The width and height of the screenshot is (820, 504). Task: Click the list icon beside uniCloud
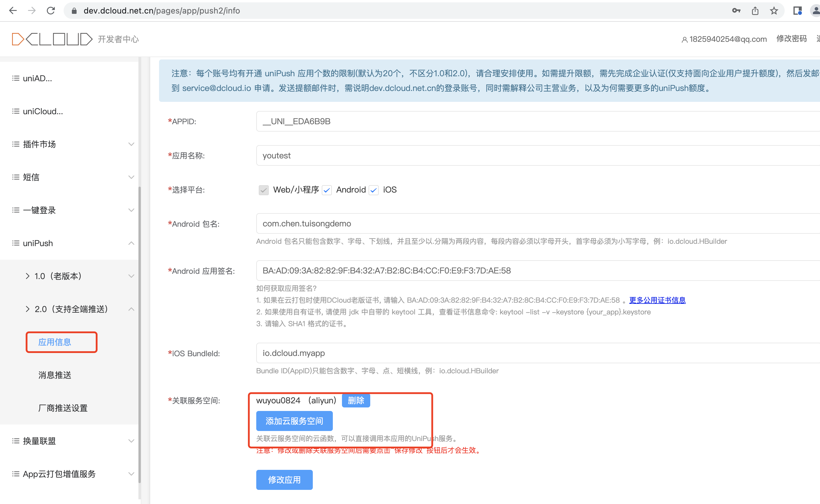point(16,111)
